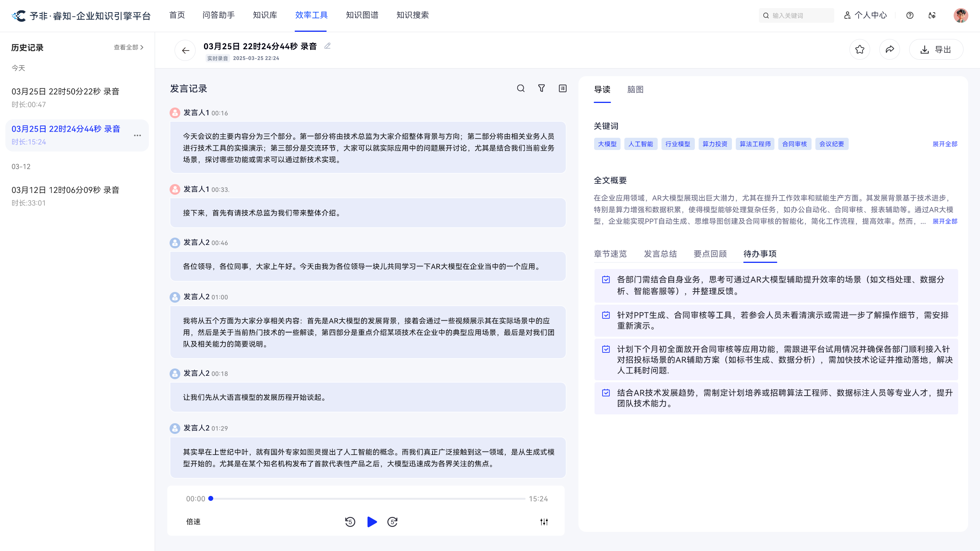Check the PPT生成 to-do item
Viewport: 980px width, 551px height.
(x=606, y=315)
